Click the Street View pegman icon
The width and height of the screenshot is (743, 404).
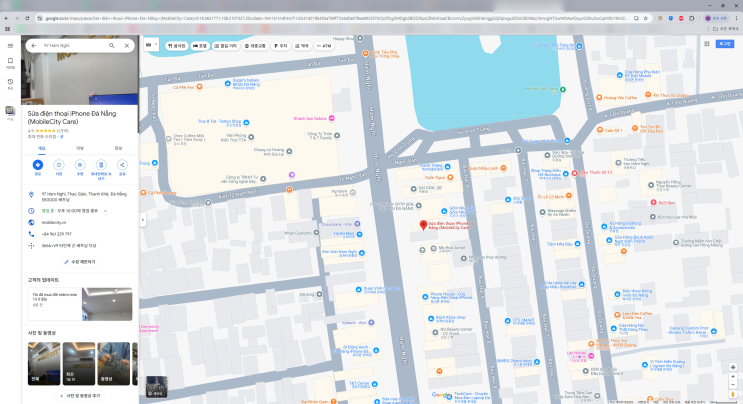733,394
